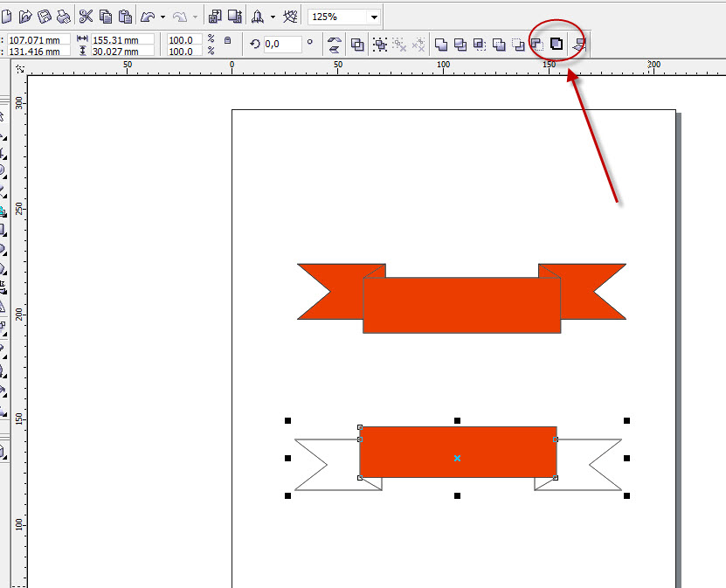The image size is (726, 588).
Task: Click the Mirror horizontally button
Action: point(334,44)
